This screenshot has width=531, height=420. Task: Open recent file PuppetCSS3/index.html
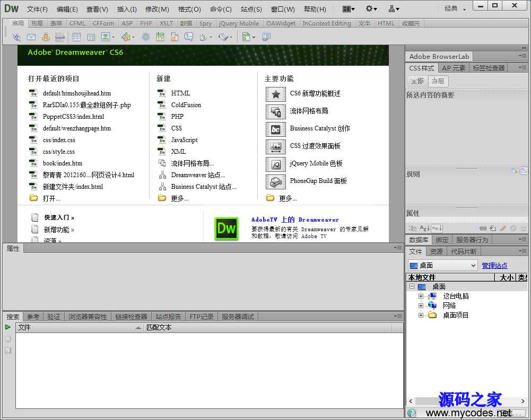coord(73,117)
